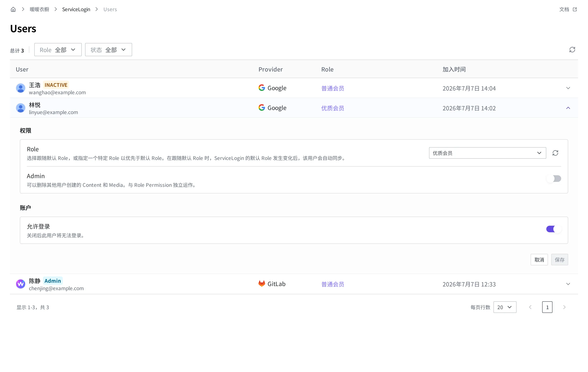Click Google provider icon in 林悦 row

coord(262,107)
